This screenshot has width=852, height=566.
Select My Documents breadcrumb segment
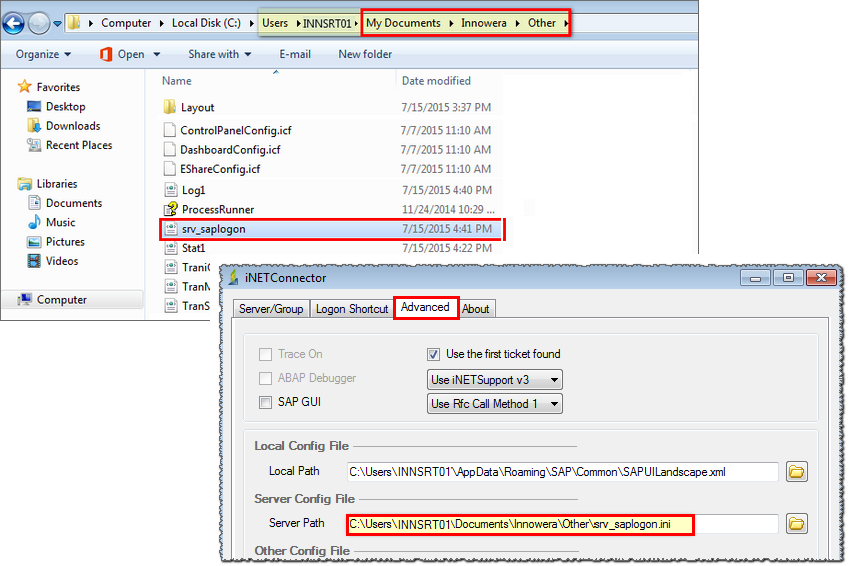403,23
